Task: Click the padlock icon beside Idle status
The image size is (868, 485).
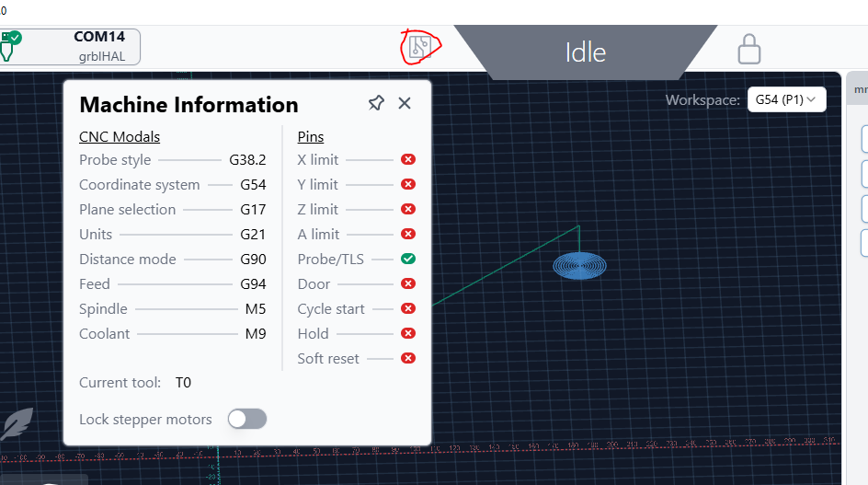Action: (x=749, y=49)
